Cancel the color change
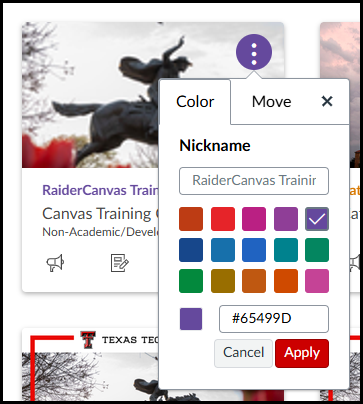 tap(243, 353)
